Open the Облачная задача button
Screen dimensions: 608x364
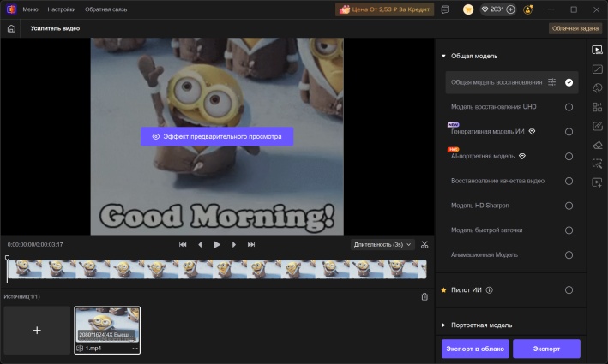tap(575, 28)
